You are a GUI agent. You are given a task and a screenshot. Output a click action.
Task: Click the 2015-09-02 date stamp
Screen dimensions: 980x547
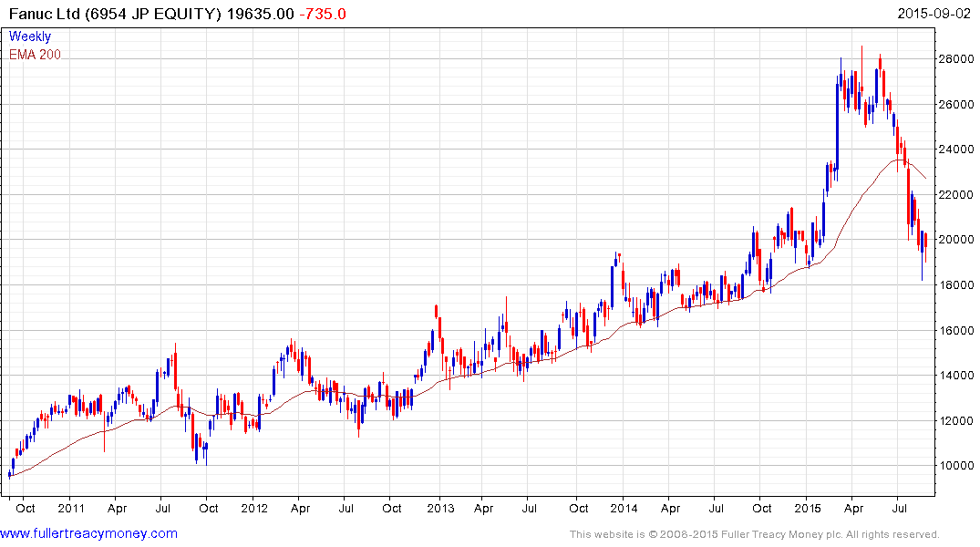click(935, 14)
